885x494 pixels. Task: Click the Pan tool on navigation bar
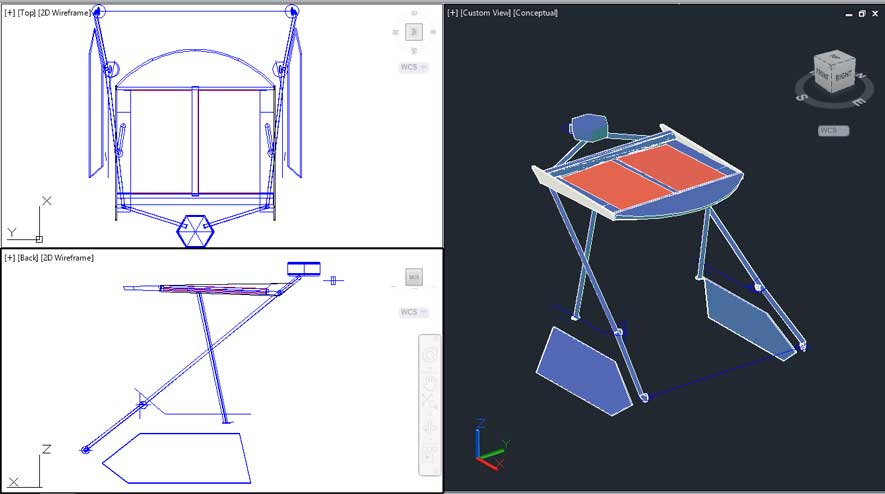tap(430, 379)
